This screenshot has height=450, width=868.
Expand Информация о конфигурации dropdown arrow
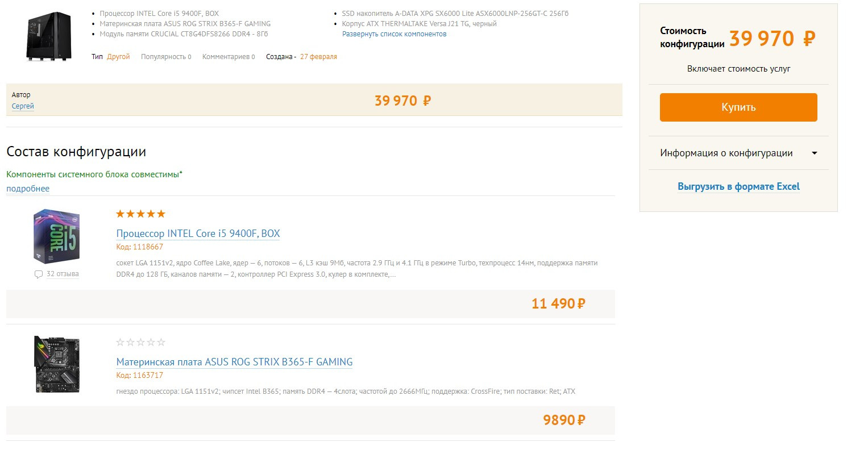[814, 153]
